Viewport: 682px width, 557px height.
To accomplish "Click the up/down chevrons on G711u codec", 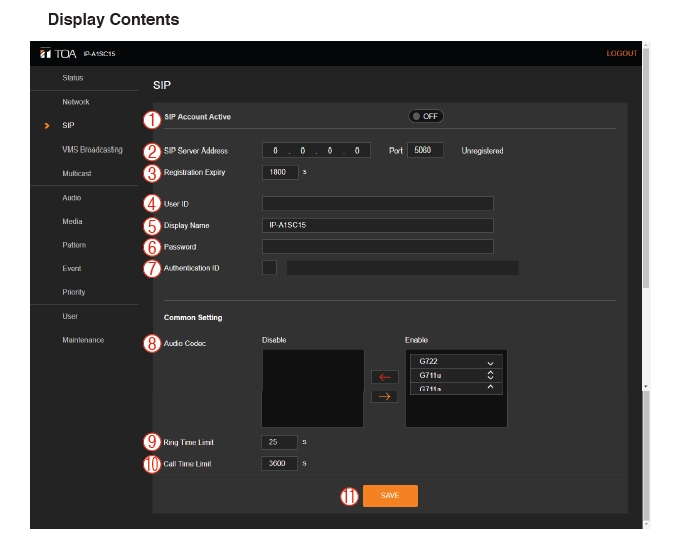I will [x=490, y=375].
